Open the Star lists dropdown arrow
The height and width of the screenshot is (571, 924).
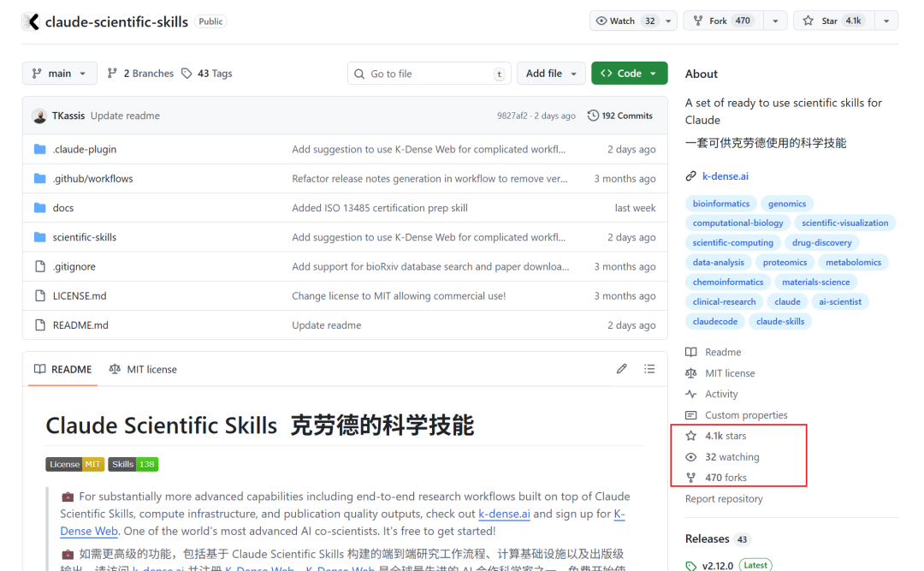pos(886,21)
